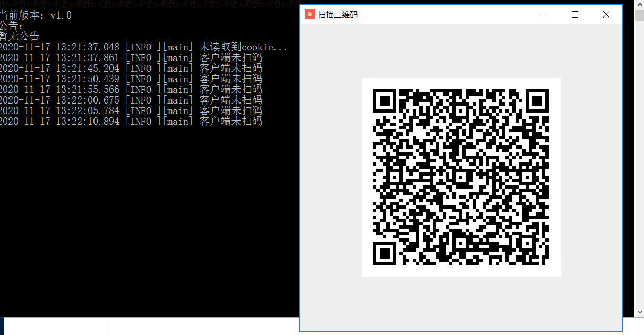Click the 13:21:55.566 log line
This screenshot has width=644, height=335.
point(131,90)
